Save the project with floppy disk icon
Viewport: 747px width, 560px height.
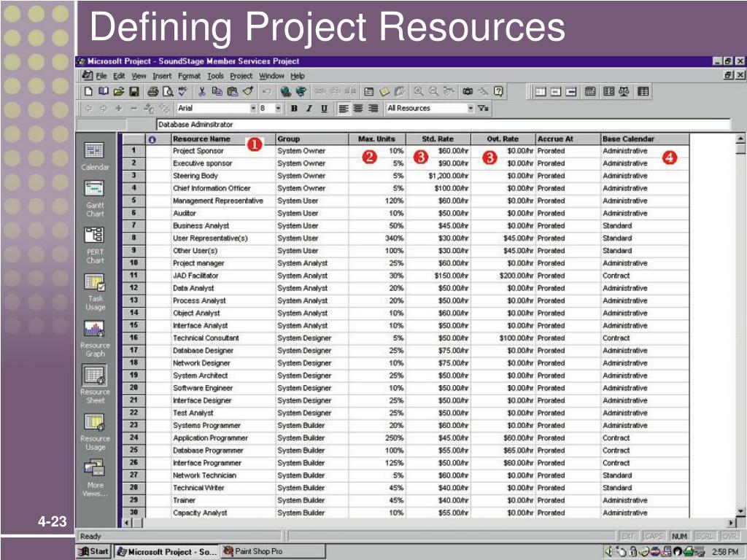(134, 91)
